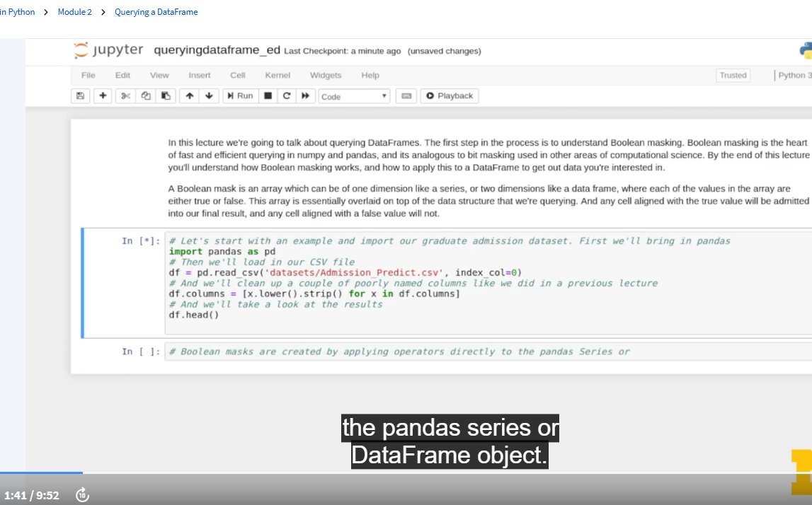Screen dimensions: 812x505
Task: Click the Jupyter logo
Action: click(x=108, y=50)
